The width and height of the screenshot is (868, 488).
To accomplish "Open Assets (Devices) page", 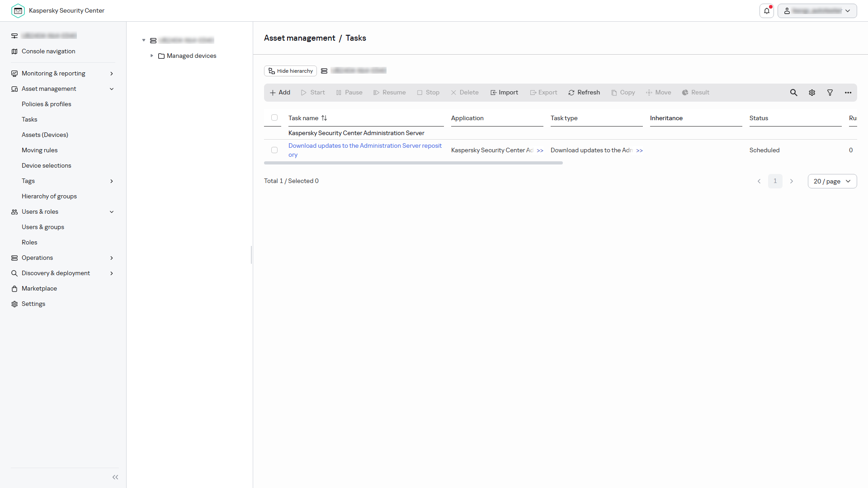I will pos(45,135).
